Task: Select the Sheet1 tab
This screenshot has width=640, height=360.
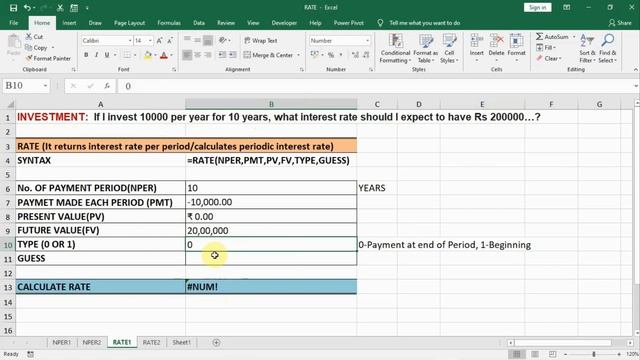Action: [x=182, y=342]
